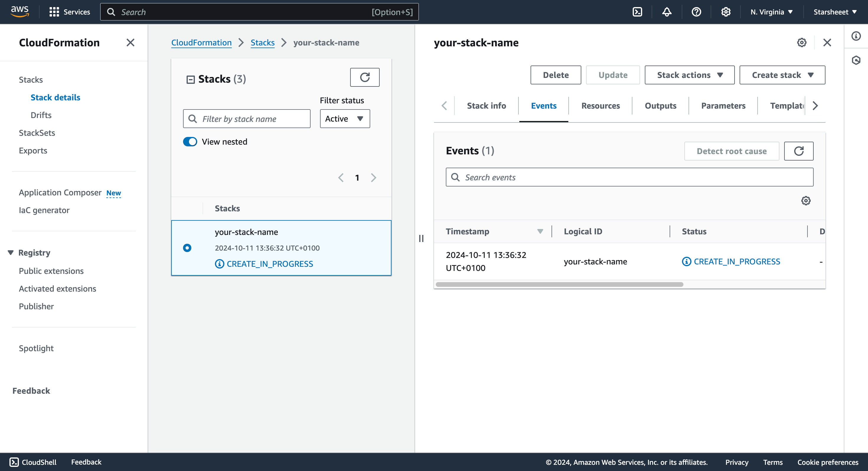Open the notifications bell
This screenshot has width=868, height=471.
pyautogui.click(x=667, y=12)
